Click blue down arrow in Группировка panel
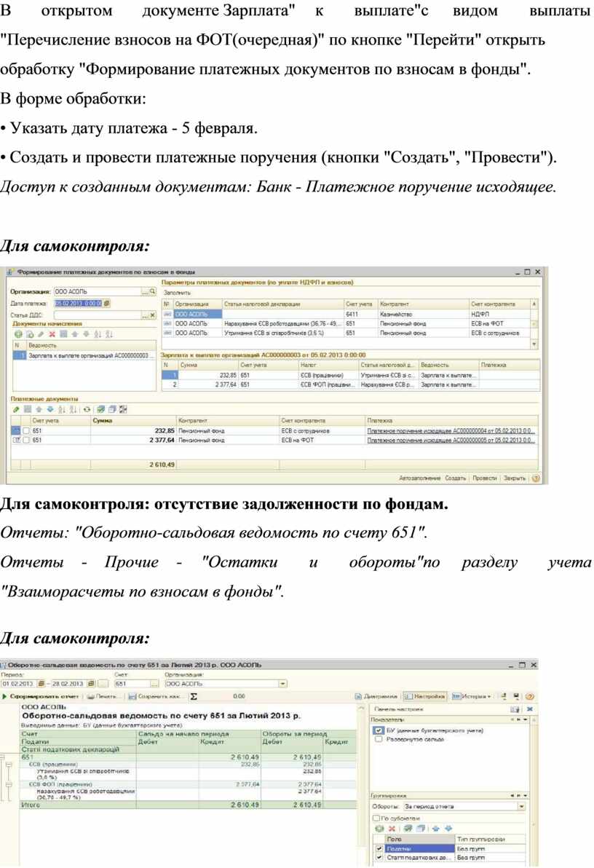This screenshot has width=594, height=868. pyautogui.click(x=448, y=829)
